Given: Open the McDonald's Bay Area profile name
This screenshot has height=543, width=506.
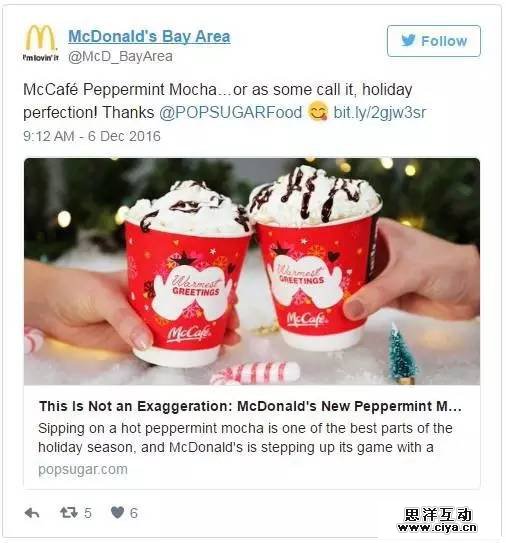Looking at the screenshot, I should click(149, 36).
